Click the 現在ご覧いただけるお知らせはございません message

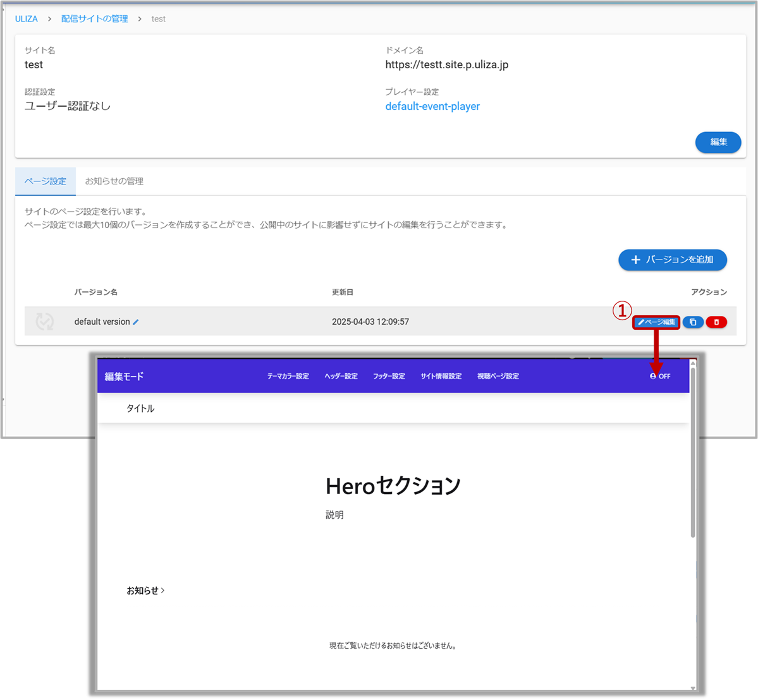[393, 646]
